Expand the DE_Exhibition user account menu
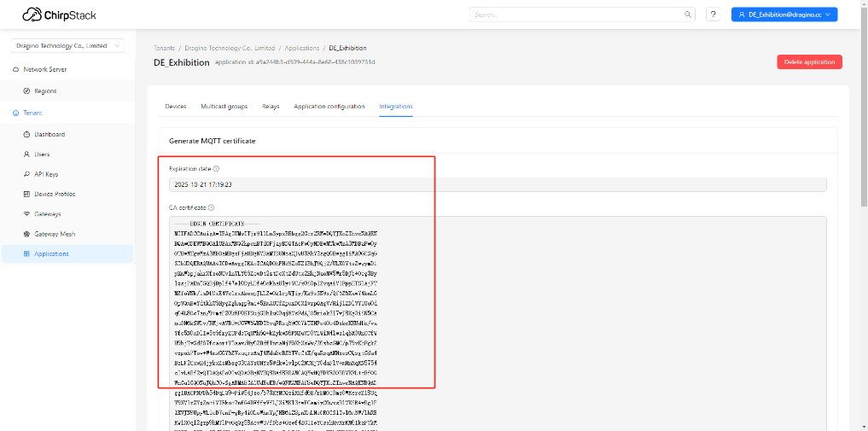 784,15
